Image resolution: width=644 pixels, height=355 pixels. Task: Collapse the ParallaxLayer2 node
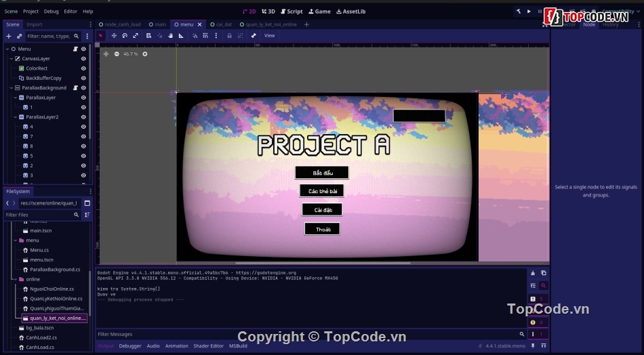coord(16,117)
